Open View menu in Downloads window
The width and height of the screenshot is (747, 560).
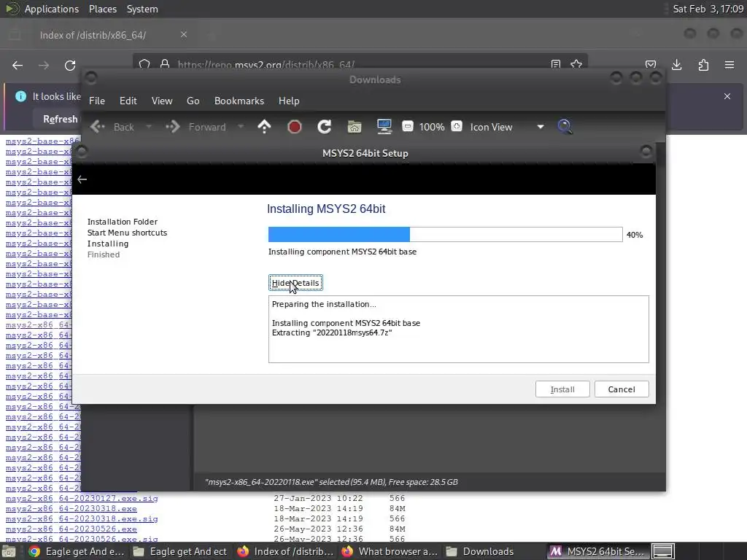161,101
